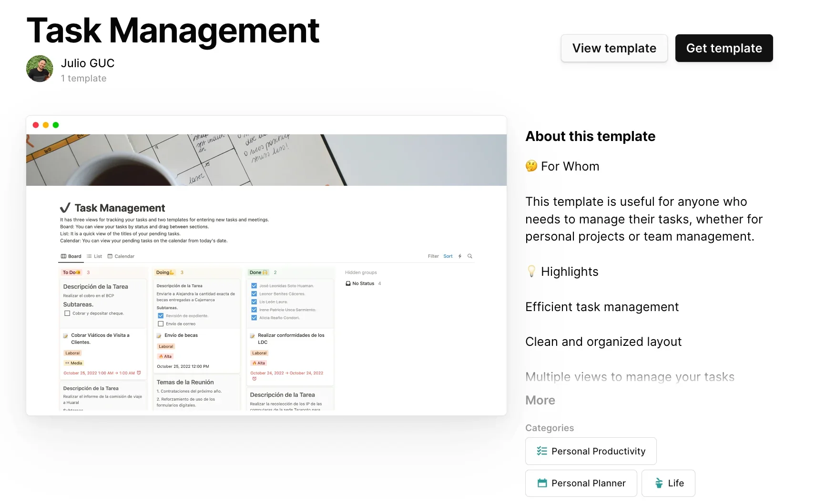This screenshot has width=836, height=504.
Task: Open the Sort option in preview
Action: coord(448,256)
